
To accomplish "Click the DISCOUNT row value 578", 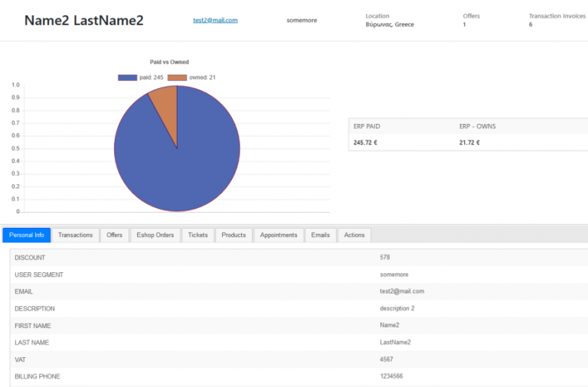I will tap(385, 258).
